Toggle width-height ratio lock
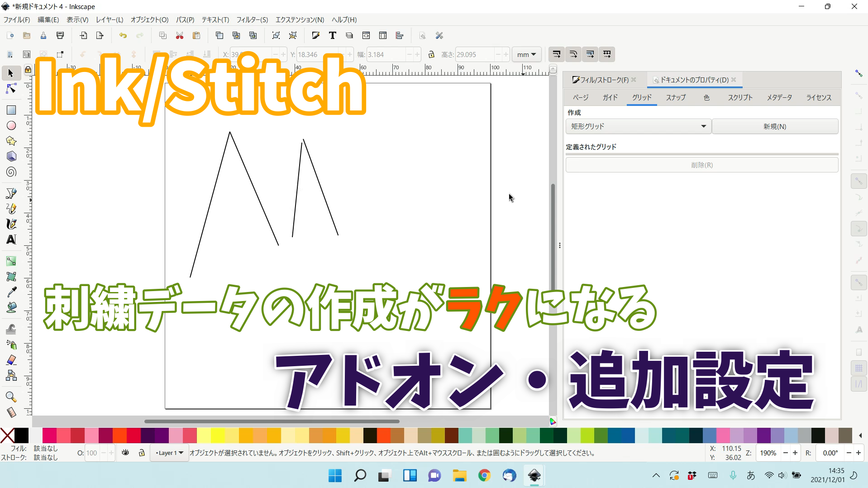 click(431, 54)
